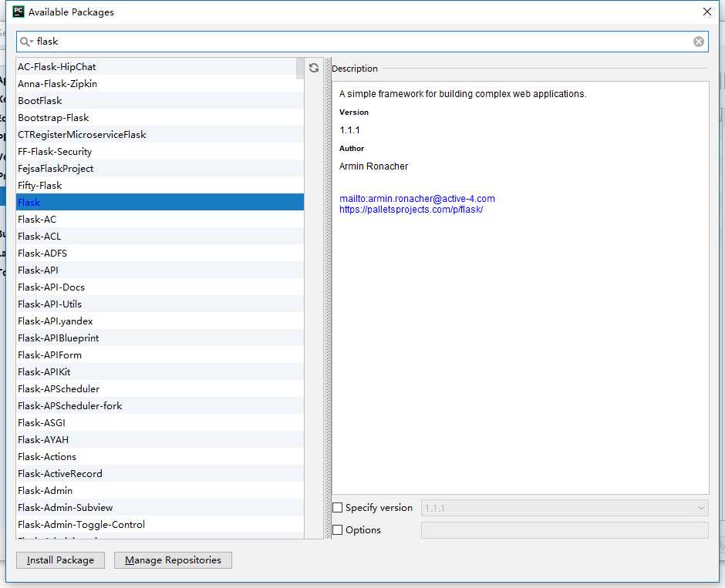The height and width of the screenshot is (588, 725).
Task: Select Flask-APScheduler-fork package
Action: coord(160,405)
